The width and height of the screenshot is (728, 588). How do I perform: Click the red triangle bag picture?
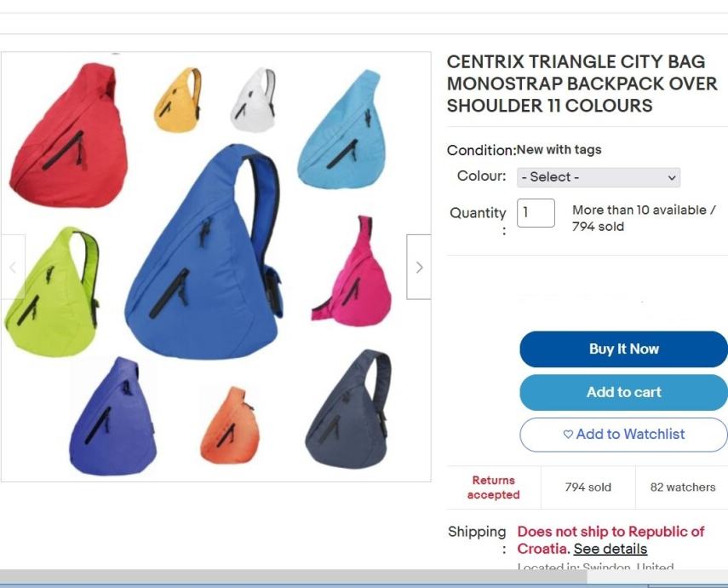coord(69,135)
